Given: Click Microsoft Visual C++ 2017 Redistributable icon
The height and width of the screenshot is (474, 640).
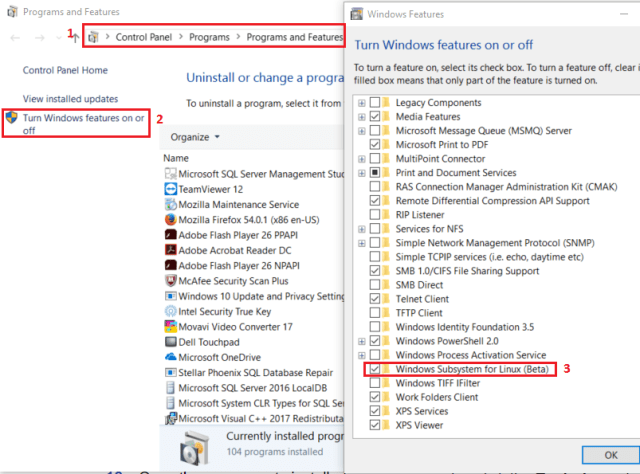Looking at the screenshot, I should (170, 418).
